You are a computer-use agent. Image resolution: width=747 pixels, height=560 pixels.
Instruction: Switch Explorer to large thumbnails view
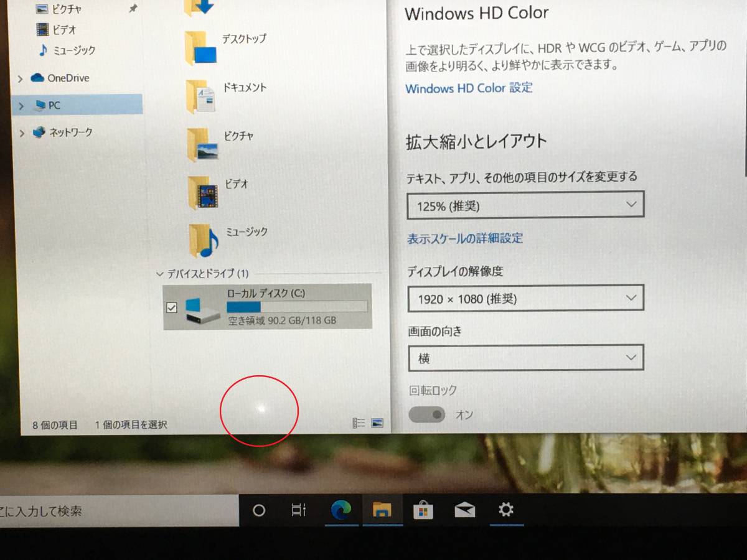pyautogui.click(x=377, y=423)
